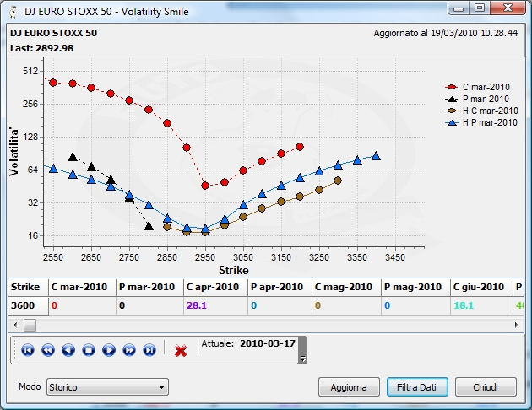Click the 18.1 value under C giu-2010

[464, 305]
